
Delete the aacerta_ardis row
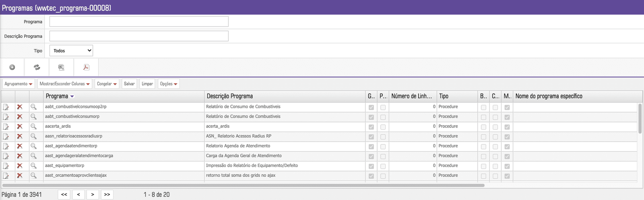click(20, 126)
